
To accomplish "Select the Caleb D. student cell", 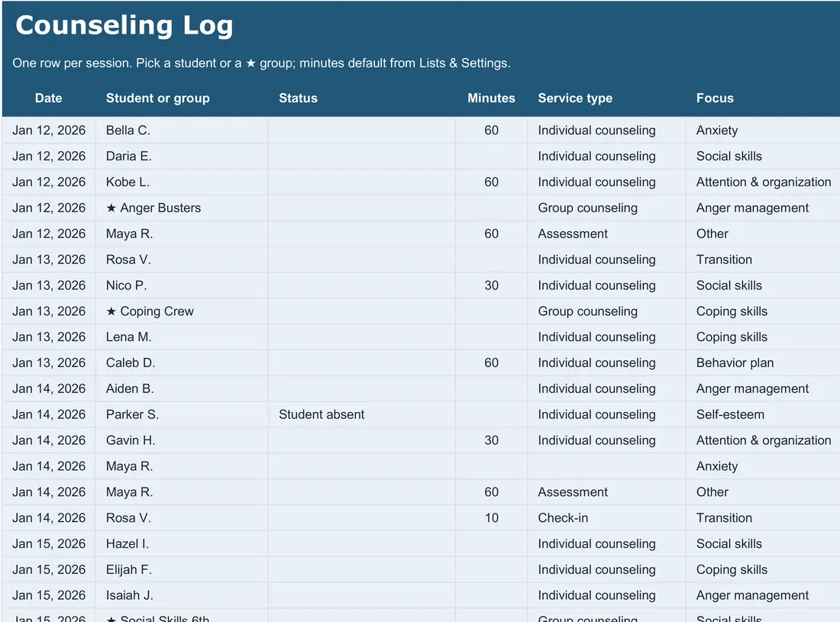I will 182,363.
